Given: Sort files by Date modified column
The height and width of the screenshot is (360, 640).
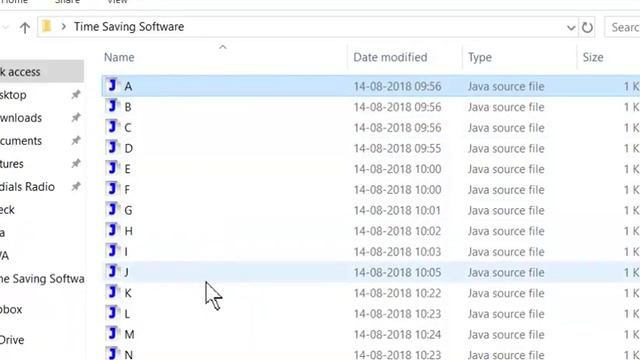Looking at the screenshot, I should 390,57.
